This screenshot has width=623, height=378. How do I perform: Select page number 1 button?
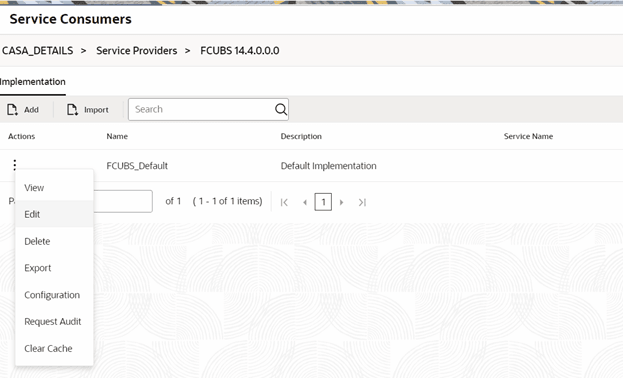[323, 202]
